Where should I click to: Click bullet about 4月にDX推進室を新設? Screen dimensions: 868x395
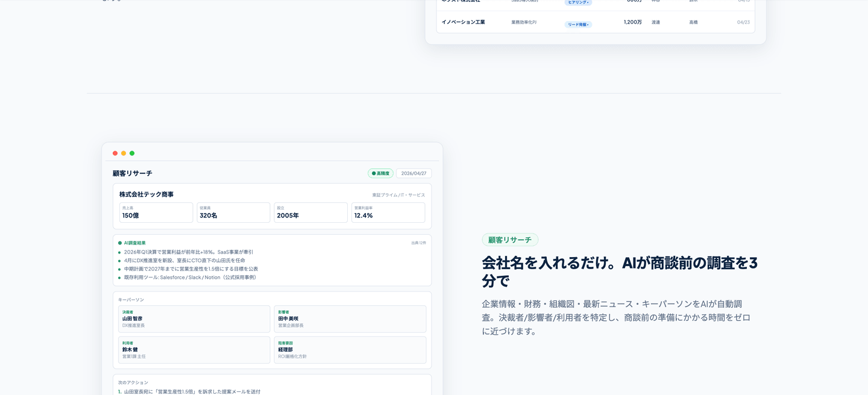click(184, 261)
